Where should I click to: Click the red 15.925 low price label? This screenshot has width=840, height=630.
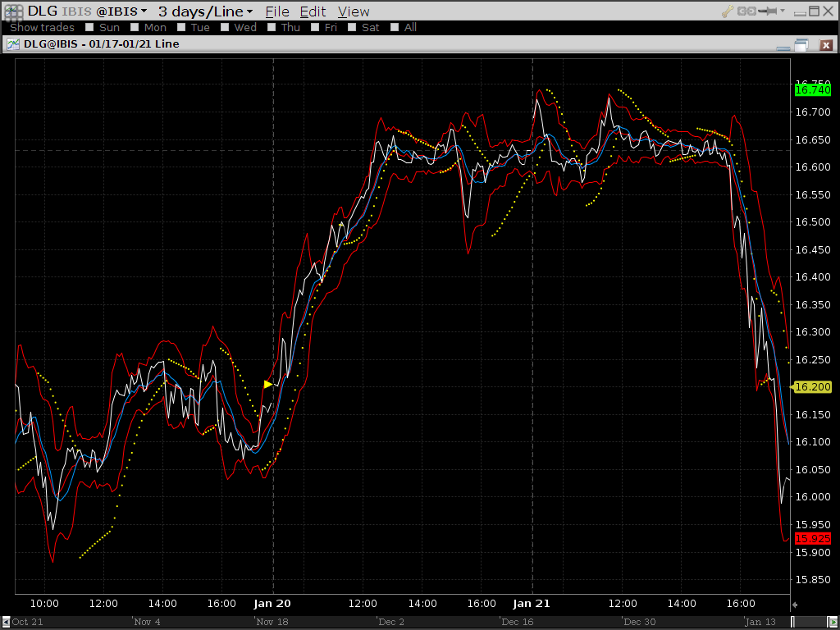click(813, 538)
